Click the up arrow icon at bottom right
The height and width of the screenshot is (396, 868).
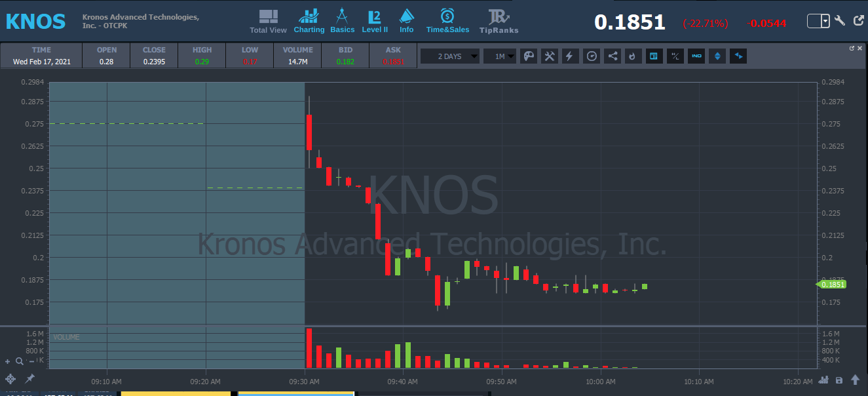point(855,380)
